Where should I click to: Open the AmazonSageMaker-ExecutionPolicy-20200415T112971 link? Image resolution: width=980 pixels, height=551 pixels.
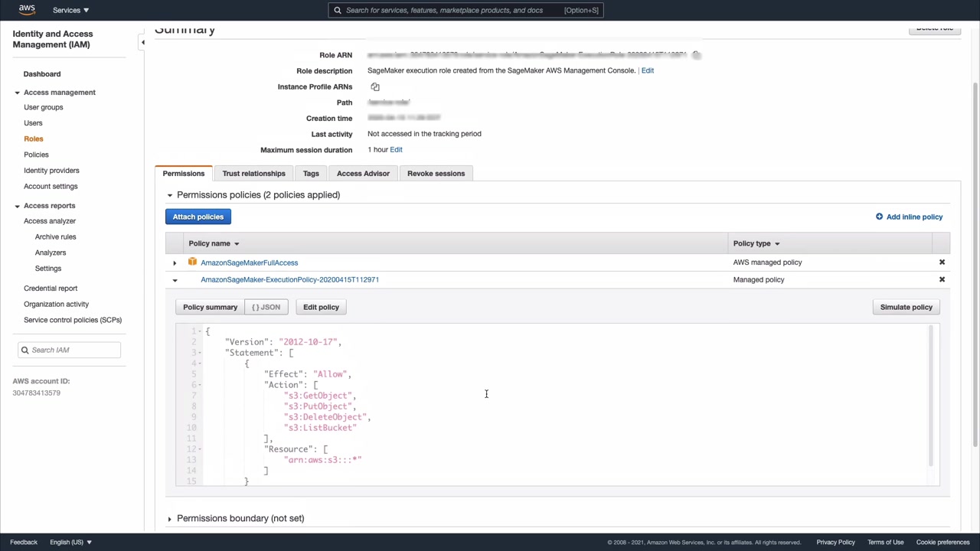pyautogui.click(x=290, y=280)
